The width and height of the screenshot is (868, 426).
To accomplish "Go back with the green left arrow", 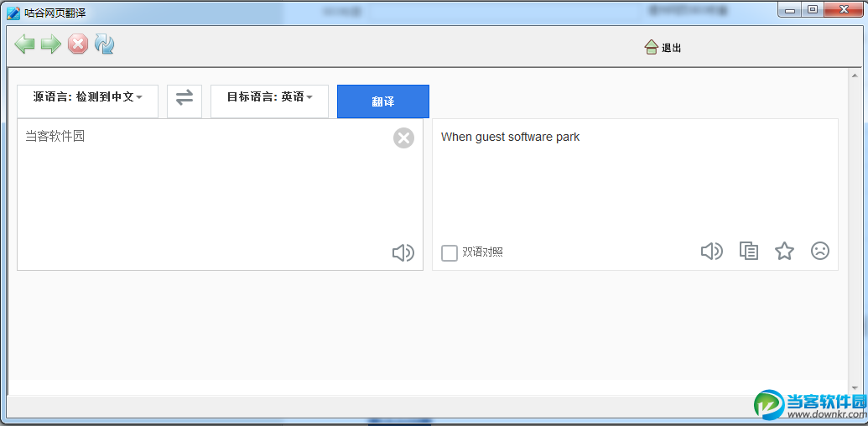I will 24,44.
